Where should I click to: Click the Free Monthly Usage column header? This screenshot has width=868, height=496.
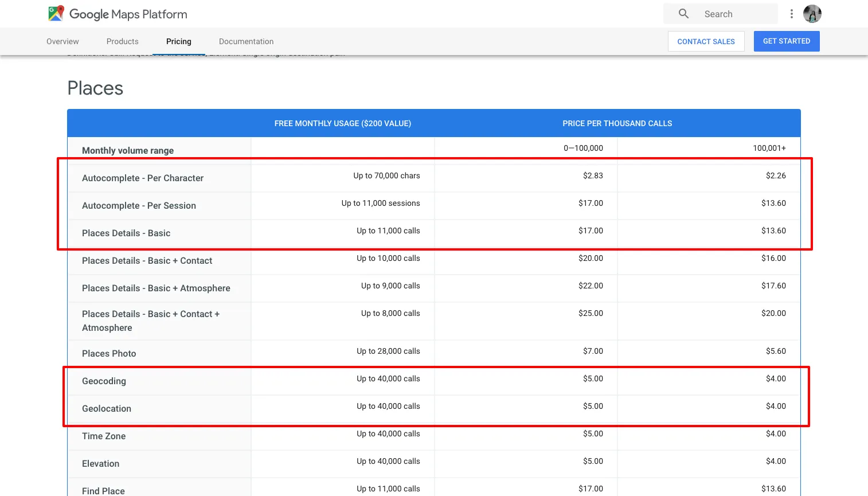[x=343, y=123]
